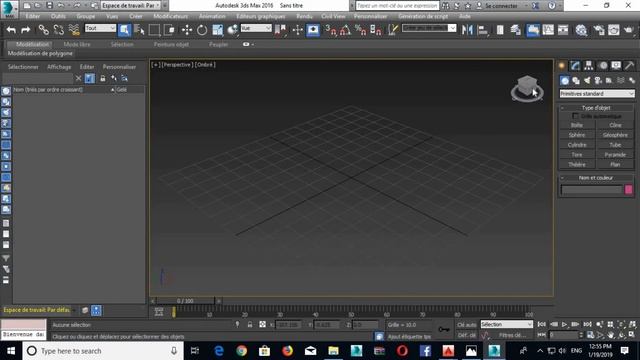Open the Material Editor icon
This screenshot has height=360, width=640.
click(x=581, y=30)
